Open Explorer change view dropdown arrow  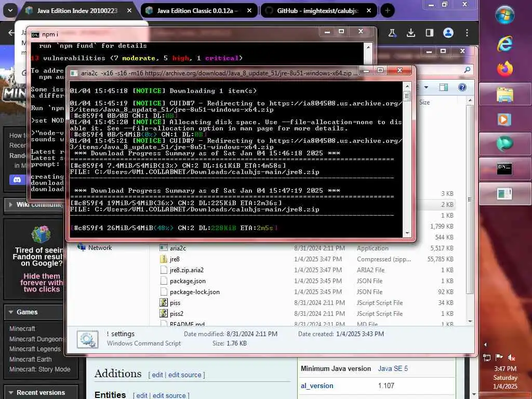(426, 87)
